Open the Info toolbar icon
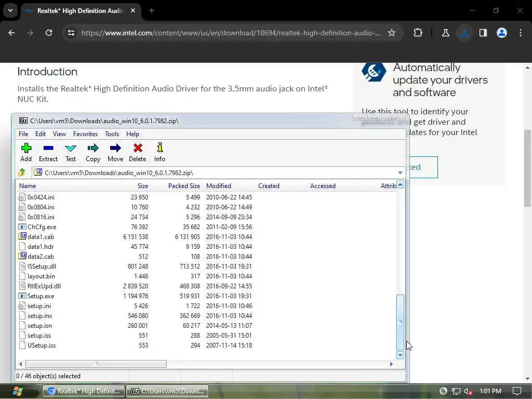 coord(159,152)
